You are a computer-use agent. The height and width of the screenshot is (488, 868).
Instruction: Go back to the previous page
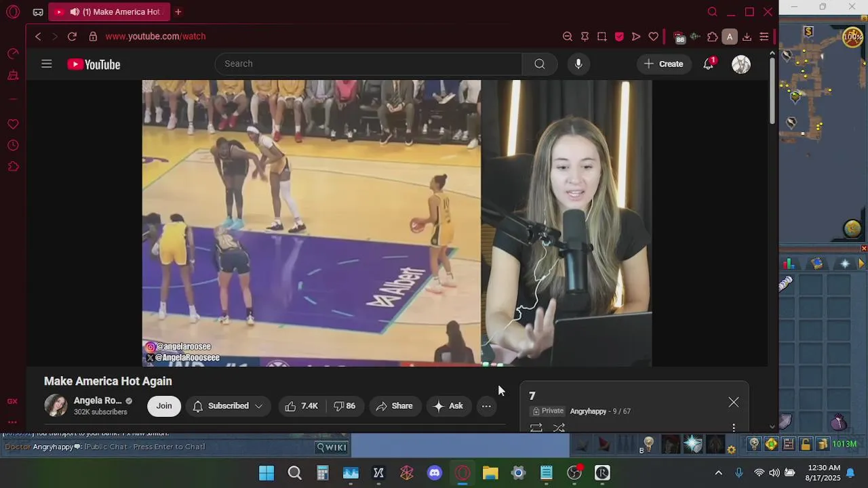[38, 37]
